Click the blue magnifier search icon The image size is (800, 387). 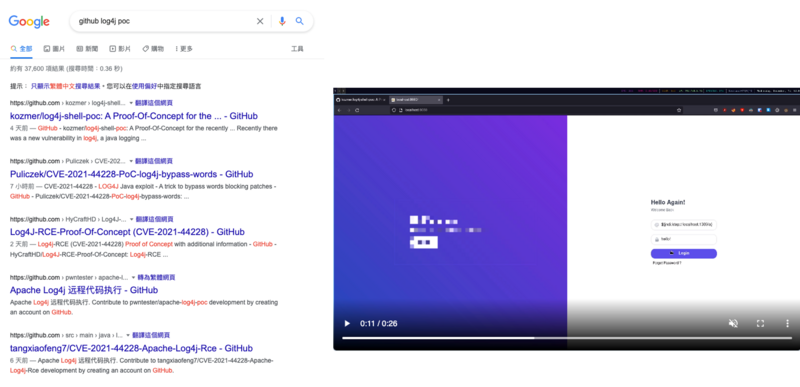(299, 21)
